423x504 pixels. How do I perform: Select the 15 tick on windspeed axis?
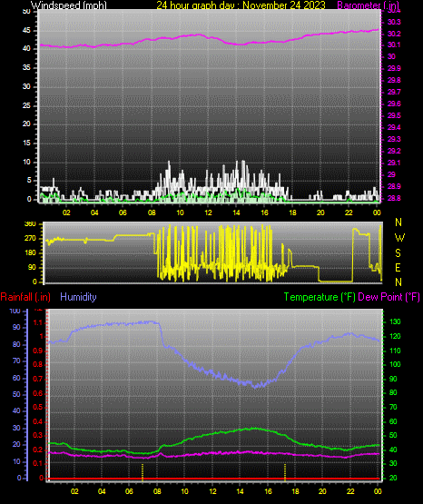26,143
